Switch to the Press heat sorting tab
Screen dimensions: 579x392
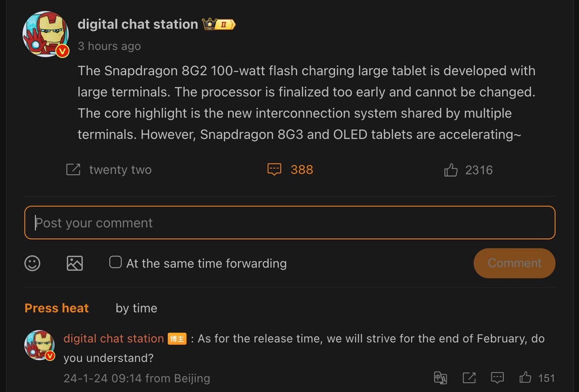pyautogui.click(x=56, y=308)
